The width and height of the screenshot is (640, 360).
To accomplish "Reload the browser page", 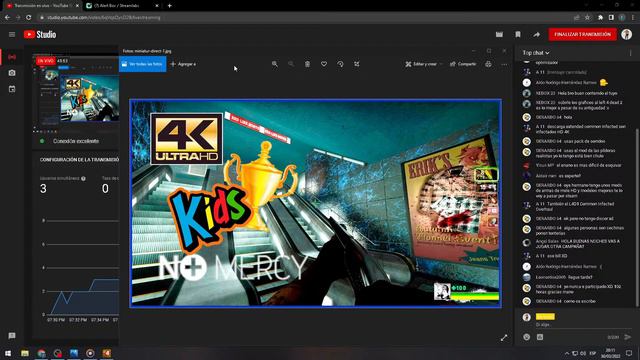I will (x=29, y=18).
